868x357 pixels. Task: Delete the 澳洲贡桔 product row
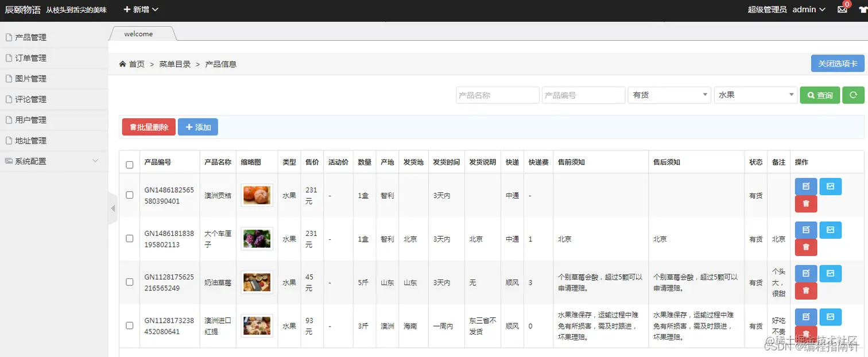(806, 204)
